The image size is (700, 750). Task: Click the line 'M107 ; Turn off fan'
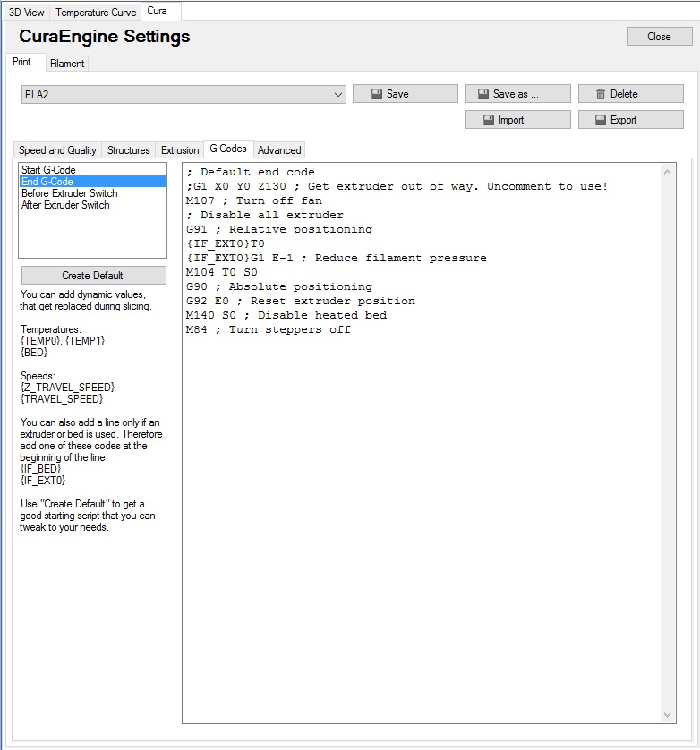[254, 200]
